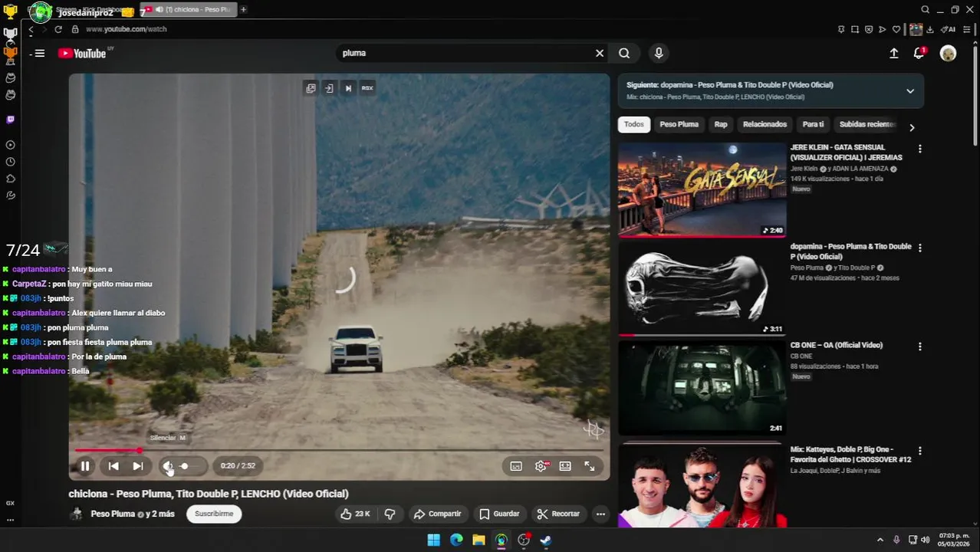Viewport: 980px width, 552px height.
Task: Select the Para ti filter chip
Action: tap(813, 124)
